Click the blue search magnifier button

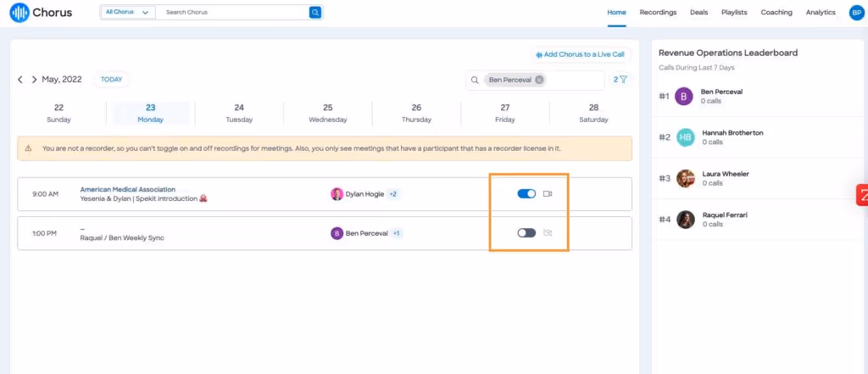click(315, 12)
